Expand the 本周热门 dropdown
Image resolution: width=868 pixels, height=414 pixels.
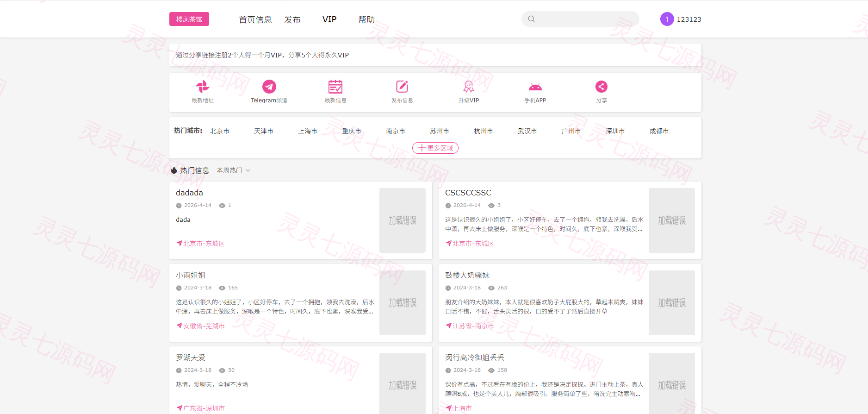point(234,170)
